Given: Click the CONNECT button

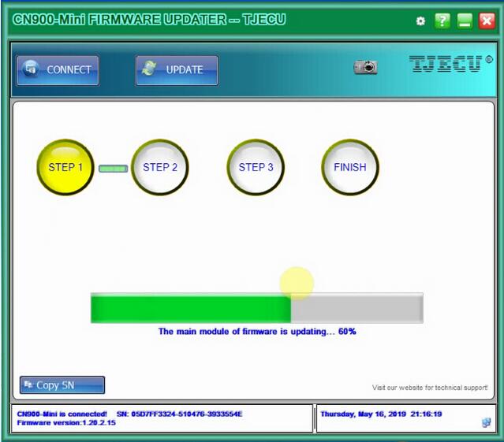Looking at the screenshot, I should tap(58, 70).
